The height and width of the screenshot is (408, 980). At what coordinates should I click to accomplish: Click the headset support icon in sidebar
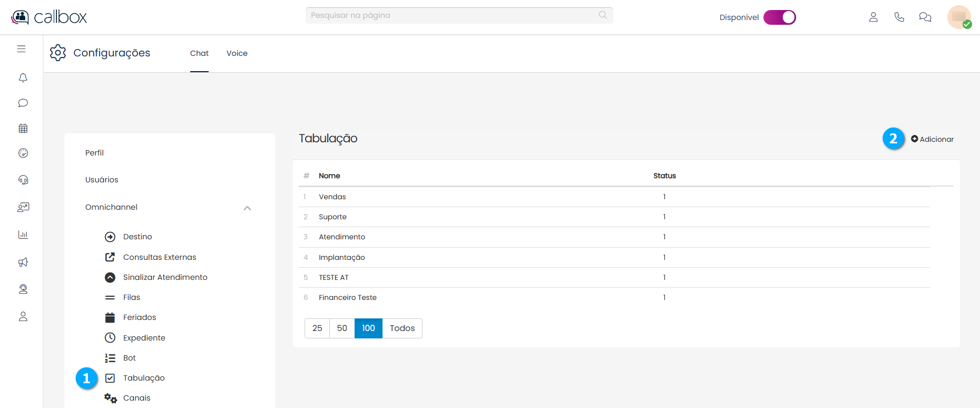(23, 180)
